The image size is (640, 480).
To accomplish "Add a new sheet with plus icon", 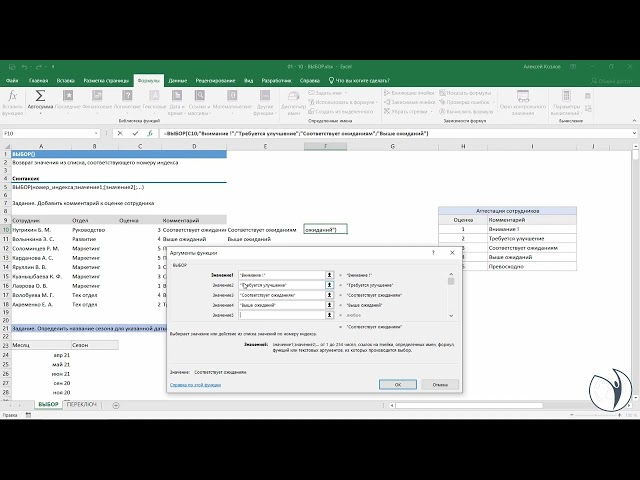I will tap(116, 405).
